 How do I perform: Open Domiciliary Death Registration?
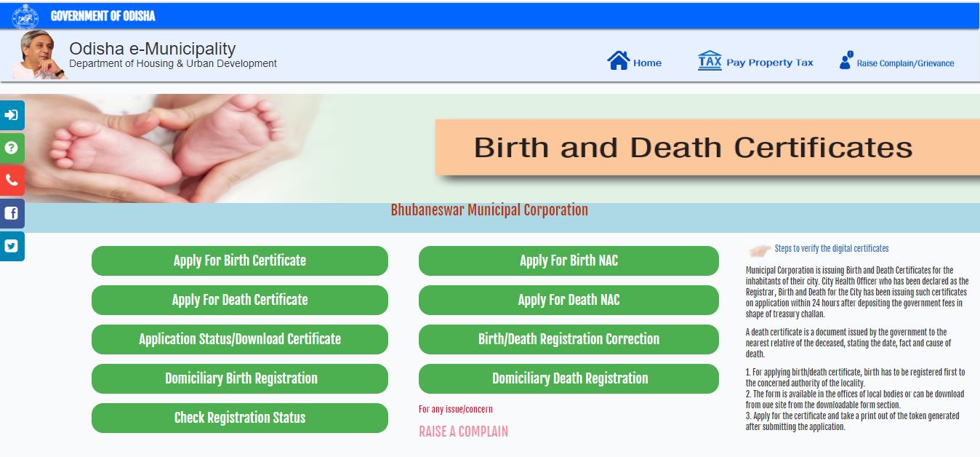click(569, 378)
